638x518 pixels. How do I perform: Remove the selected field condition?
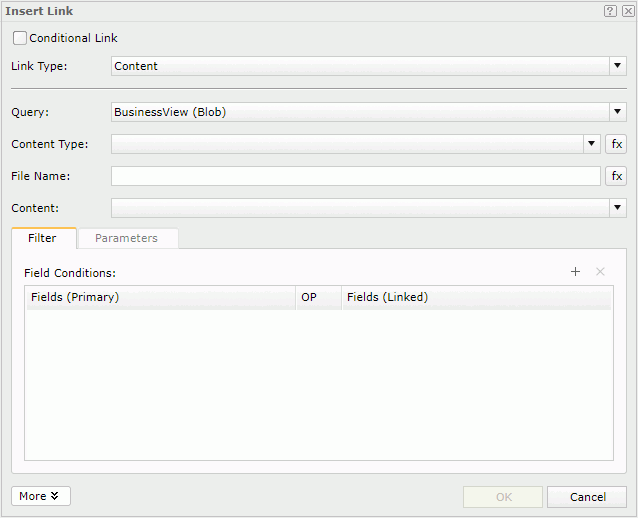600,272
